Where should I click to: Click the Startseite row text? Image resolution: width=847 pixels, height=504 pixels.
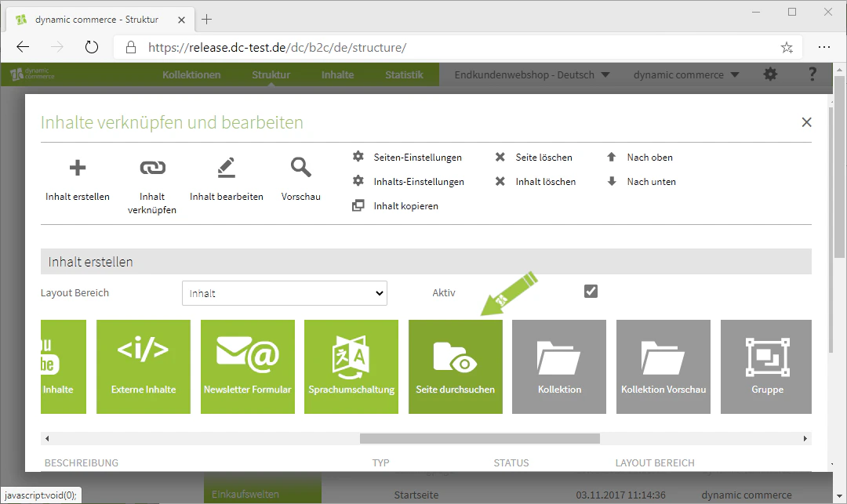pos(416,495)
